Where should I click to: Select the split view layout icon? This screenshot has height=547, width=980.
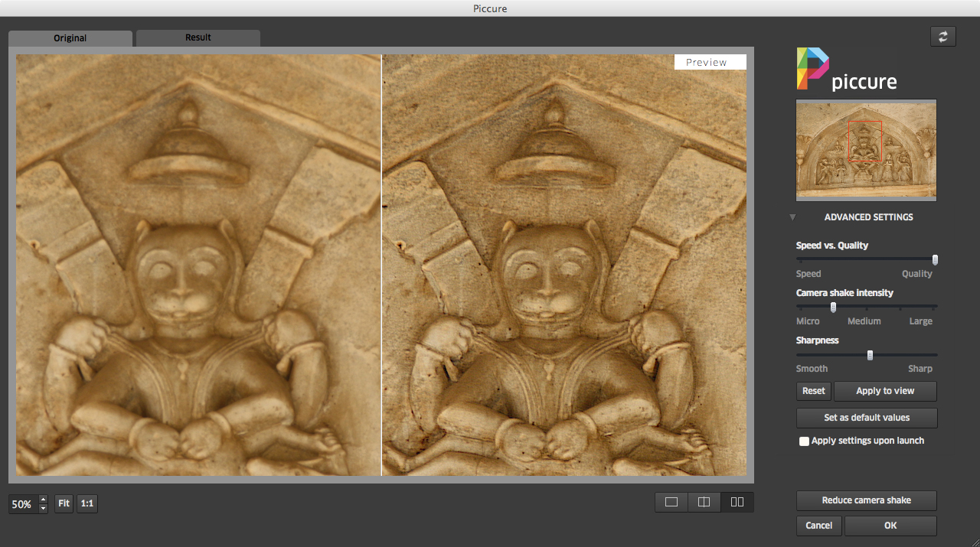point(704,502)
